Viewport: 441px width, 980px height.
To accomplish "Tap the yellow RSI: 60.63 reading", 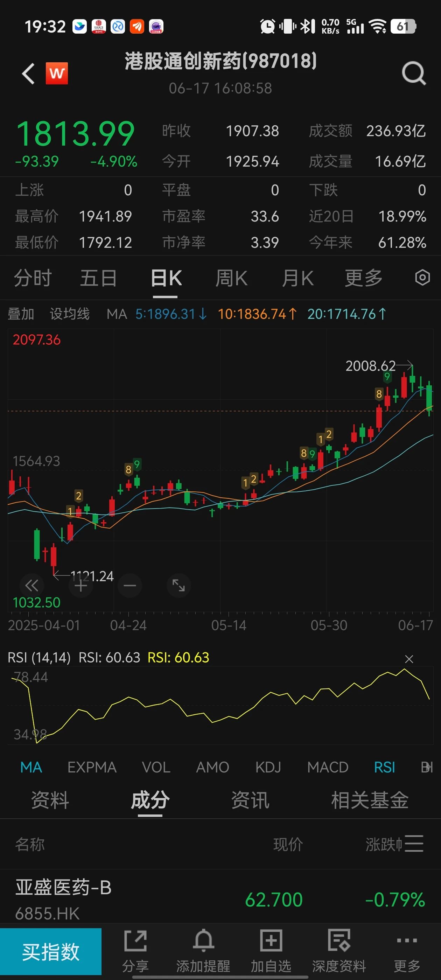I will click(x=178, y=657).
